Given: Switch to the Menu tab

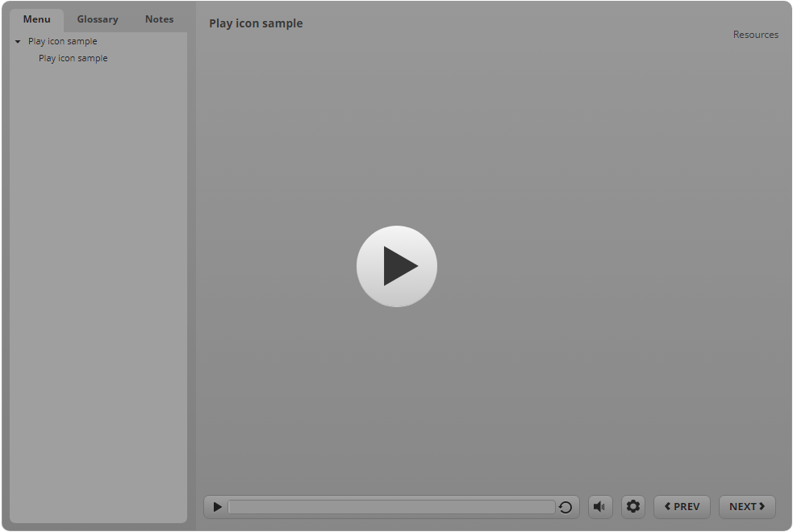Looking at the screenshot, I should click(36, 19).
